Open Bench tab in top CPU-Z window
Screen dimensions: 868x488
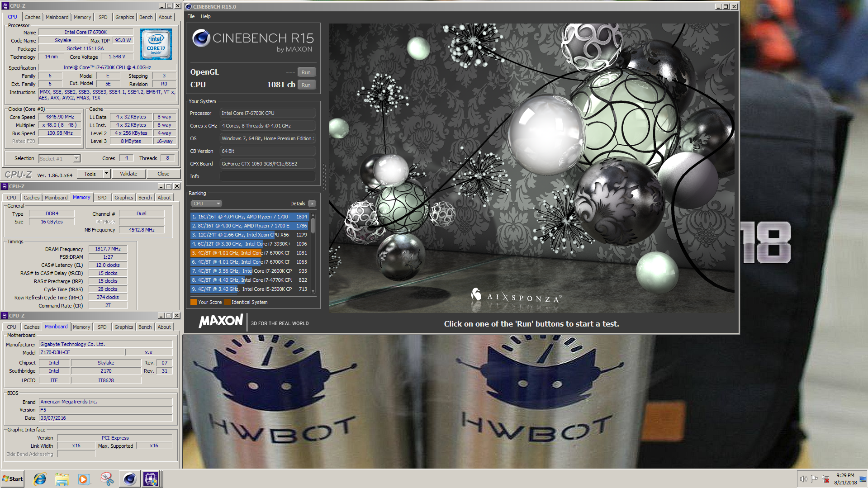(x=146, y=17)
